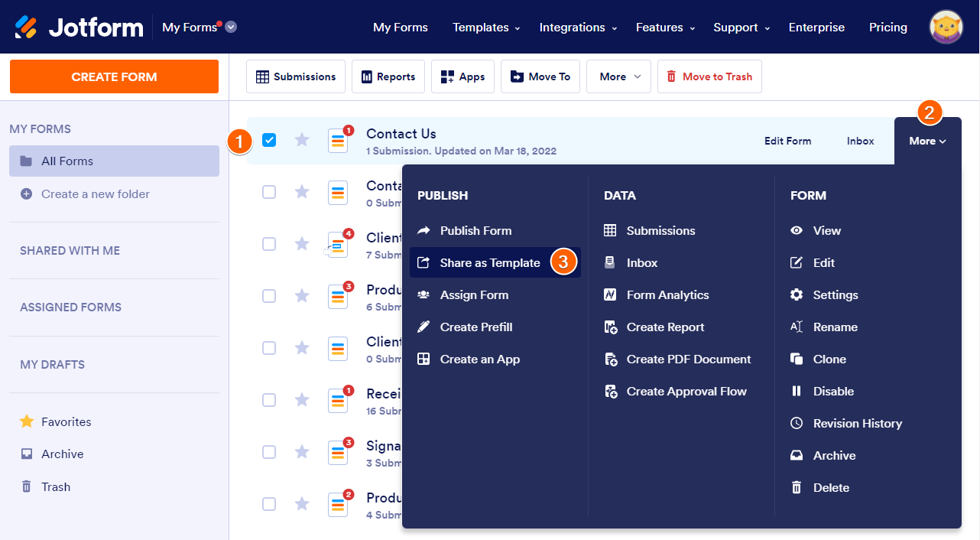
Task: Check the Signature form checkbox with 3 submissions
Action: (x=269, y=452)
